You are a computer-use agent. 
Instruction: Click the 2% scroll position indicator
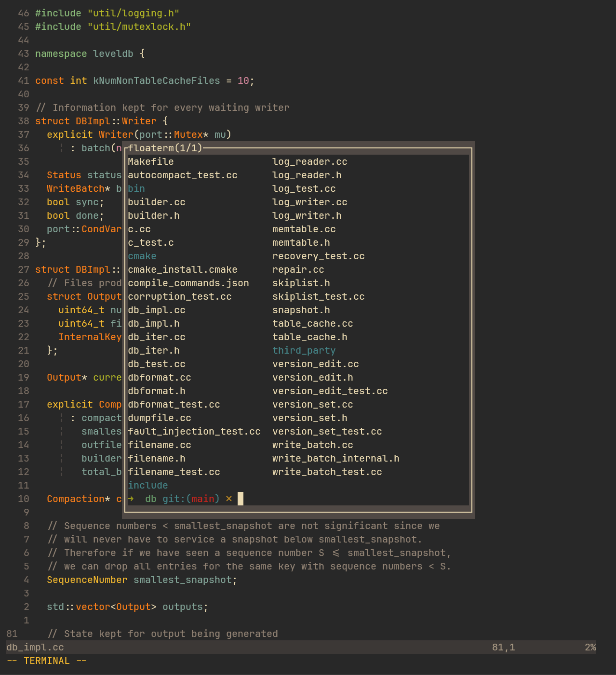(x=590, y=647)
